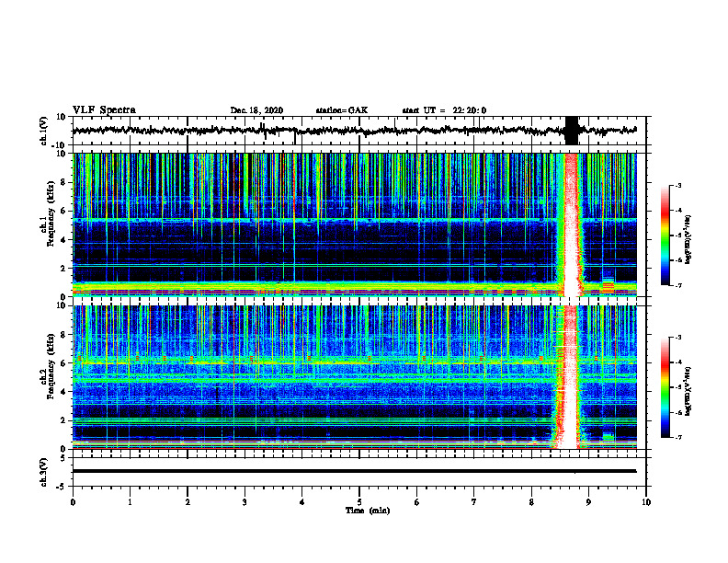Click the flat black trace in ch.3 panel
Image resolution: width=728 pixels, height=563 pixels.
(354, 471)
